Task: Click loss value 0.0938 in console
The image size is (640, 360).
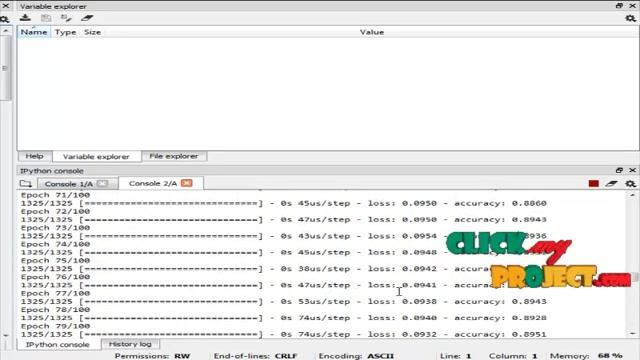Action: click(419, 302)
